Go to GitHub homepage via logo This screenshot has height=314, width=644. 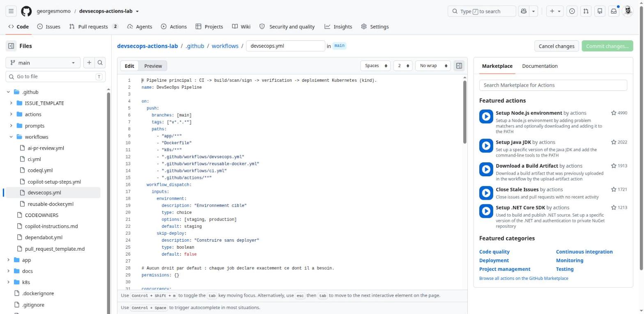26,11
